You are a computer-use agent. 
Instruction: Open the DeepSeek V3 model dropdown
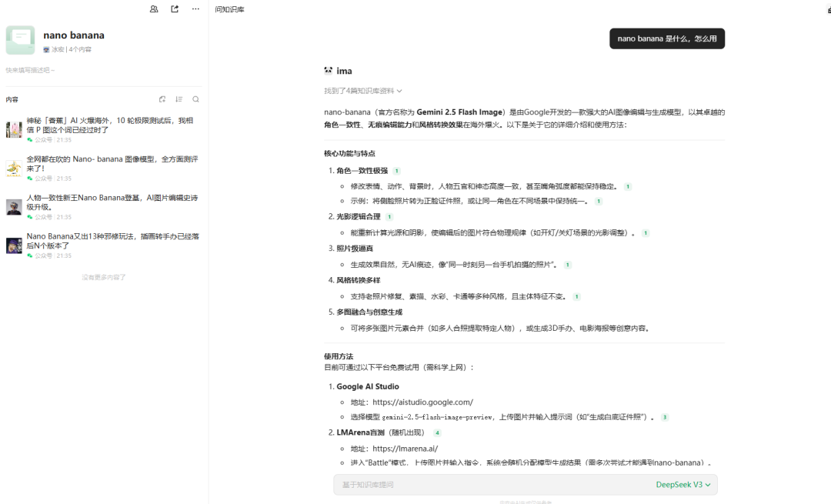point(682,485)
